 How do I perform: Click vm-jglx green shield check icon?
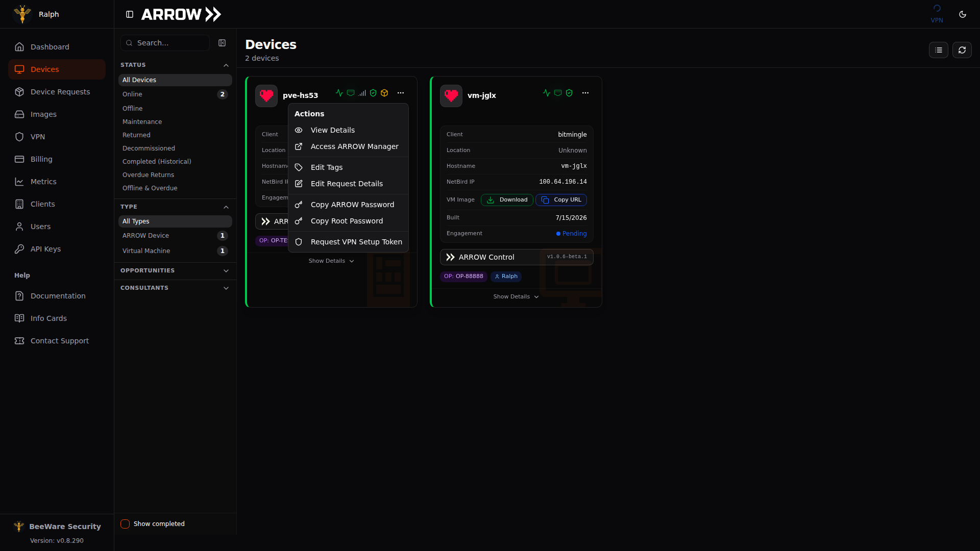(569, 93)
